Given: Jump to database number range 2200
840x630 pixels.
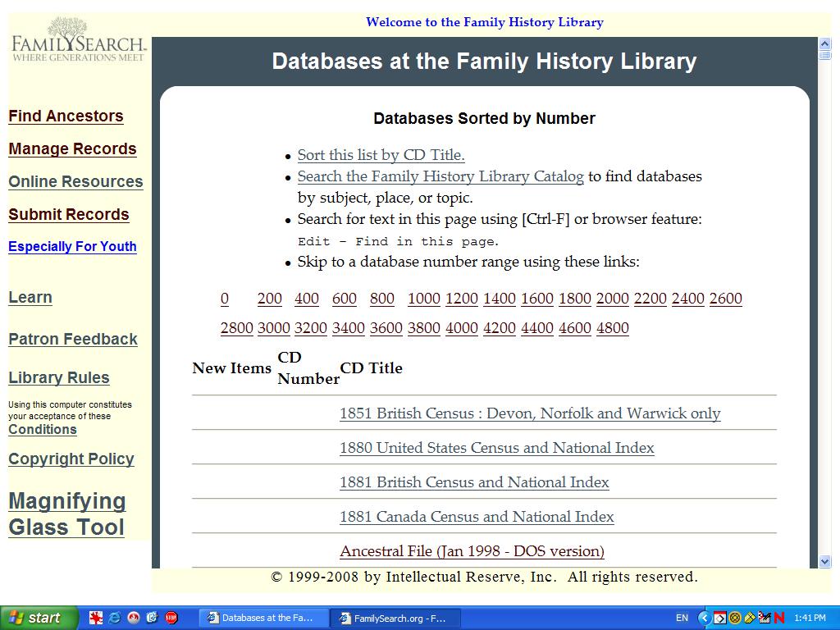Looking at the screenshot, I should (650, 299).
